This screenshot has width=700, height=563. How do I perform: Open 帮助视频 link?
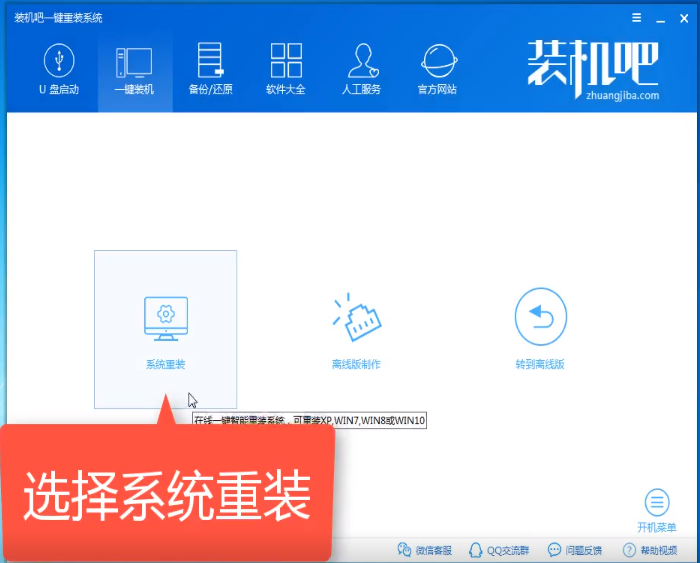tap(650, 550)
